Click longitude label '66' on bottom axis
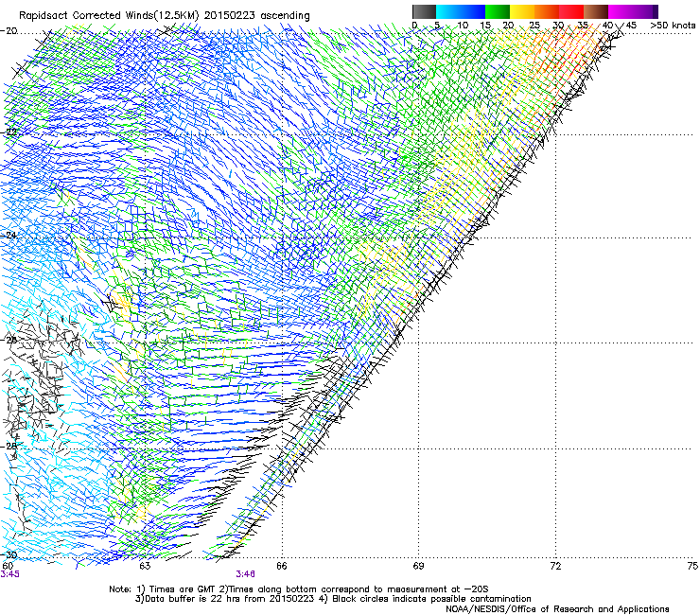Image resolution: width=700 pixels, height=615 pixels. click(x=281, y=566)
